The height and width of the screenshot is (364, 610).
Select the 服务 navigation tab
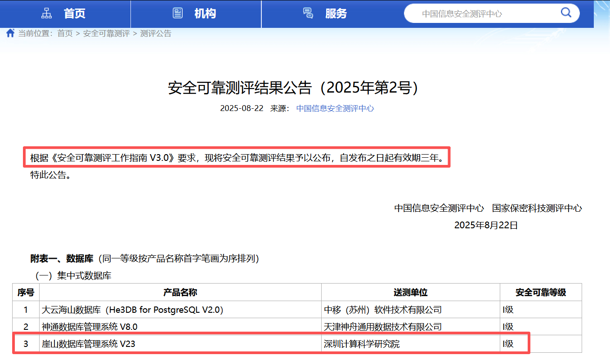click(335, 14)
